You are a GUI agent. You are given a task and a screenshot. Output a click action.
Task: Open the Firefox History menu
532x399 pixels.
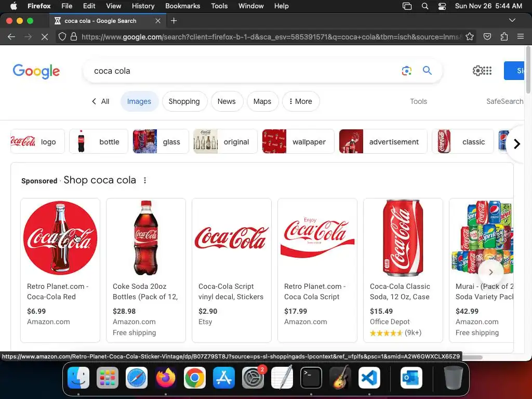click(x=143, y=6)
